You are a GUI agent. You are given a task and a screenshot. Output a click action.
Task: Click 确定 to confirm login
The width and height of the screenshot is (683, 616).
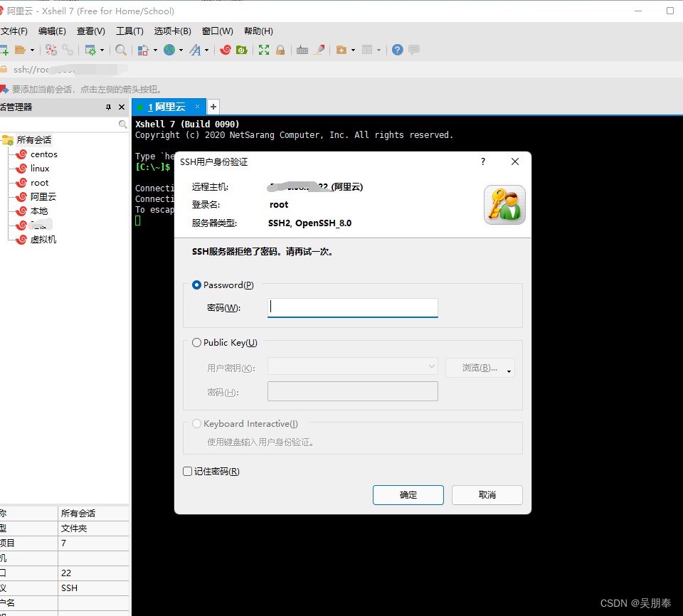(x=408, y=495)
